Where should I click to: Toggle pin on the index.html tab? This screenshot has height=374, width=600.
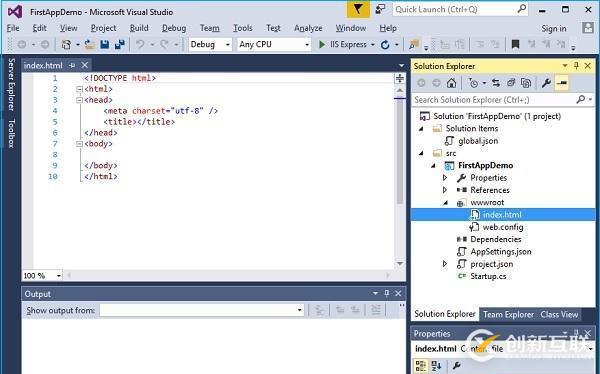[72, 65]
